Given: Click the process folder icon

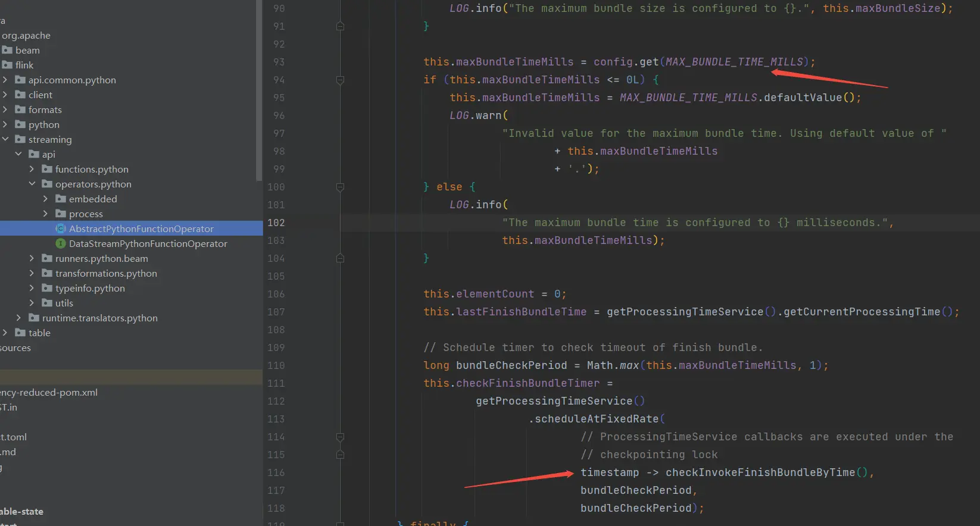Looking at the screenshot, I should click(x=61, y=214).
